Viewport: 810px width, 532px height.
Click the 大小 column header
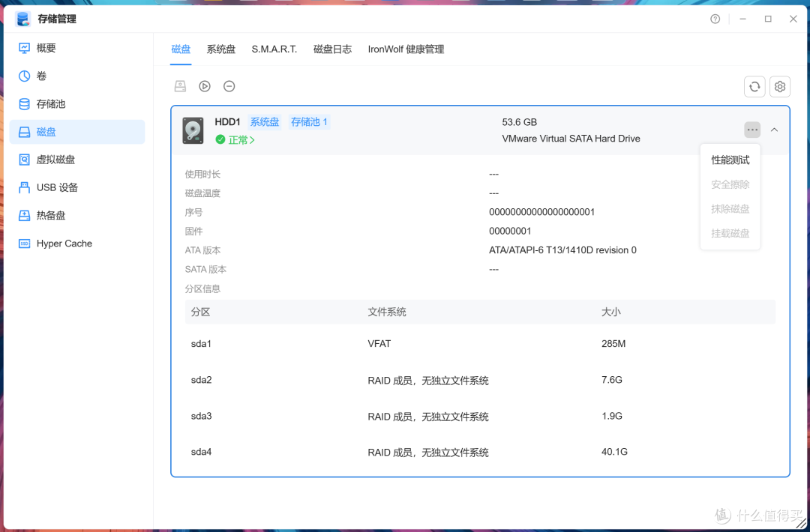pyautogui.click(x=611, y=312)
